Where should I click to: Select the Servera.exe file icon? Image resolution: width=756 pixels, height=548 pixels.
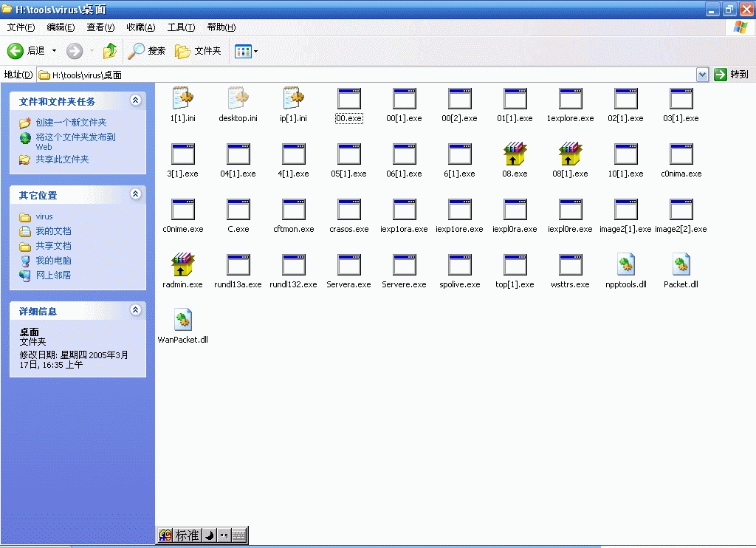tap(349, 264)
